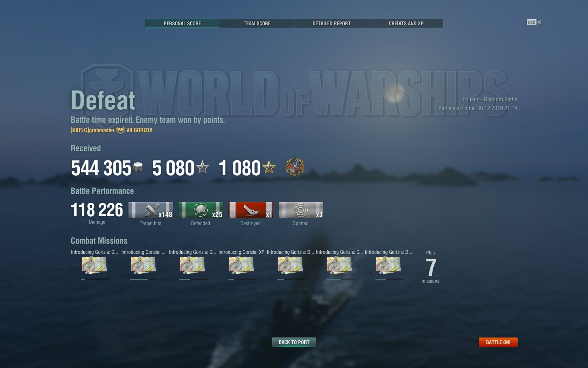Open the first Introducing Gorizia mission icon
588x368 pixels.
(x=94, y=265)
